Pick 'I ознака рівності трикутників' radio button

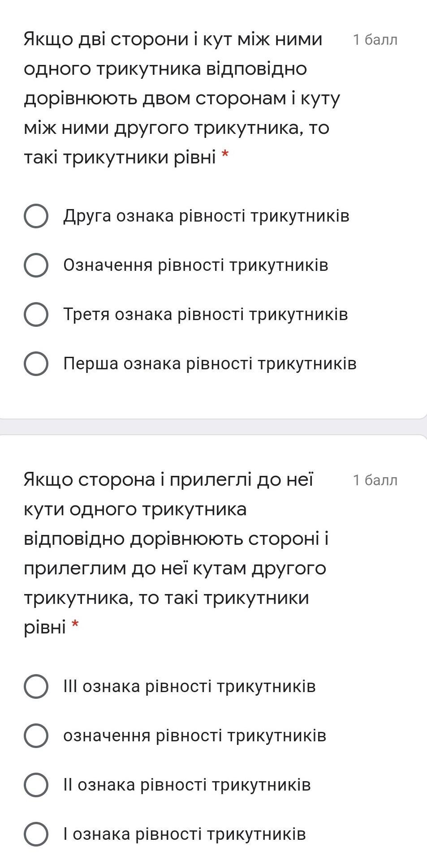pyautogui.click(x=36, y=834)
